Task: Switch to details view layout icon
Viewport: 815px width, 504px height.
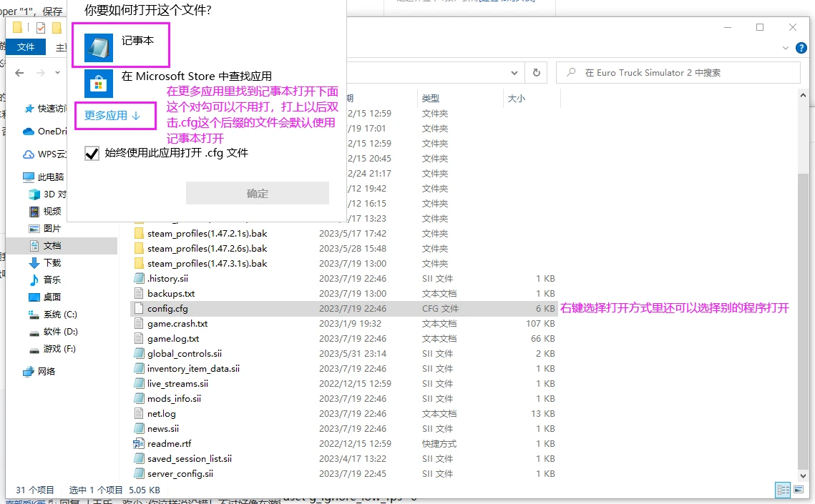Action: pos(783,490)
